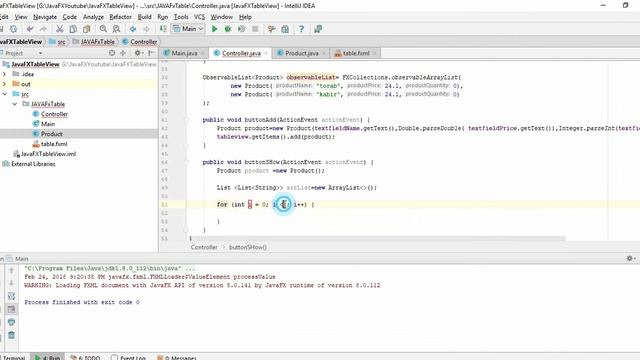Clear console with the trash icon

(x=11, y=335)
